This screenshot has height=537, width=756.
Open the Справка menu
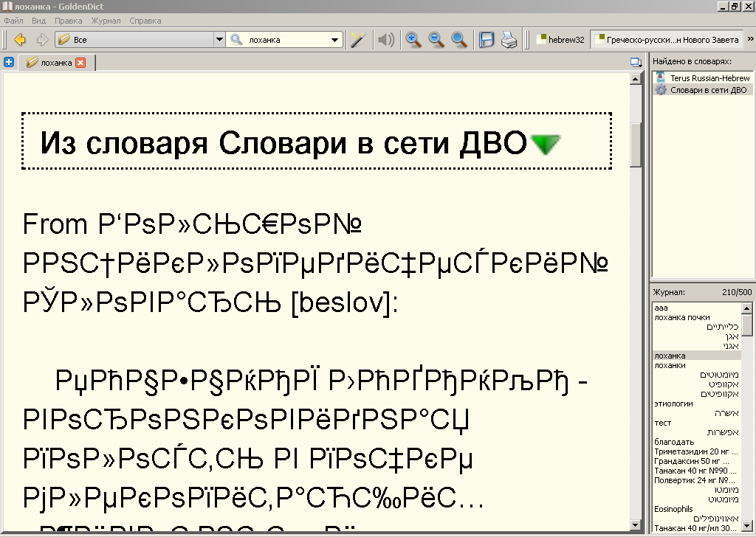[x=145, y=21]
